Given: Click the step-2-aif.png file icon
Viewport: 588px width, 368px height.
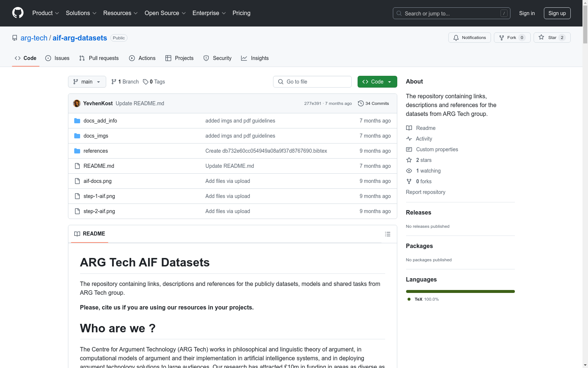Looking at the screenshot, I should 77,211.
